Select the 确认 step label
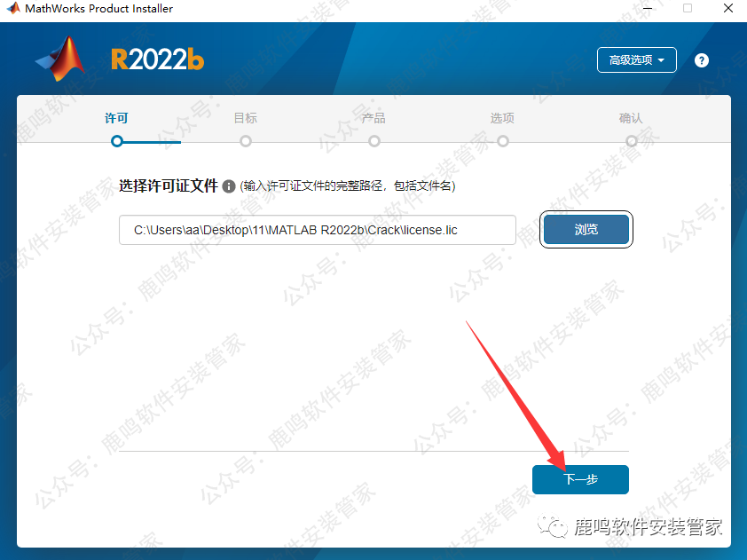The image size is (747, 560). (632, 118)
